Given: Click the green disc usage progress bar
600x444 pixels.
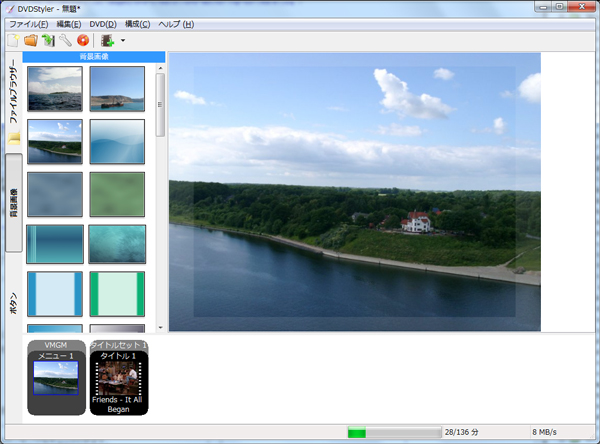Looking at the screenshot, I should tap(395, 433).
